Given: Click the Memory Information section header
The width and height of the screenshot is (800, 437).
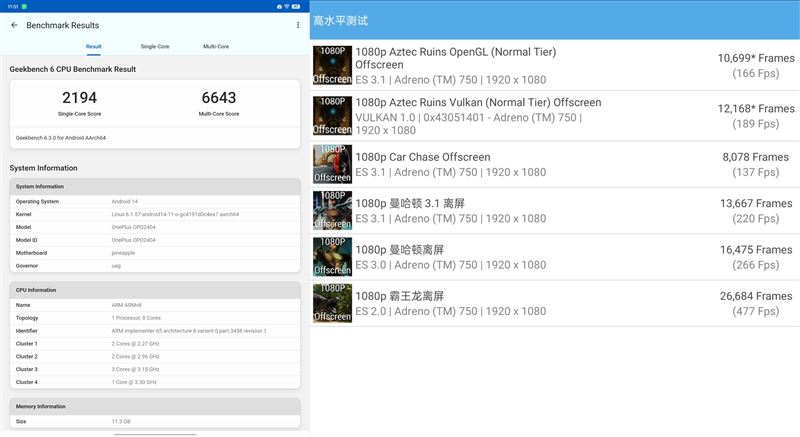Looking at the screenshot, I should coord(41,406).
